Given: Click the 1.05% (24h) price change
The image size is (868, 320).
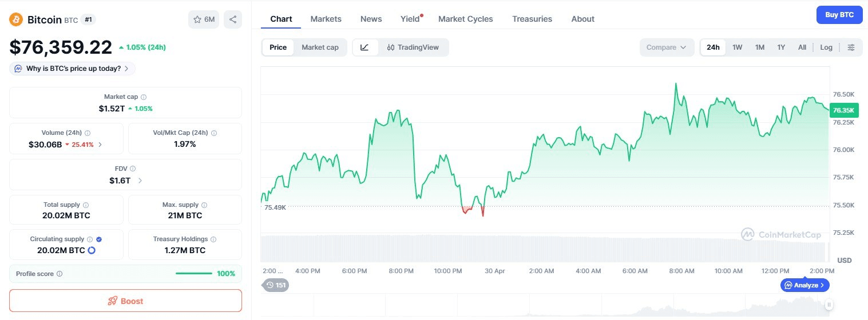Looking at the screenshot, I should pyautogui.click(x=142, y=47).
